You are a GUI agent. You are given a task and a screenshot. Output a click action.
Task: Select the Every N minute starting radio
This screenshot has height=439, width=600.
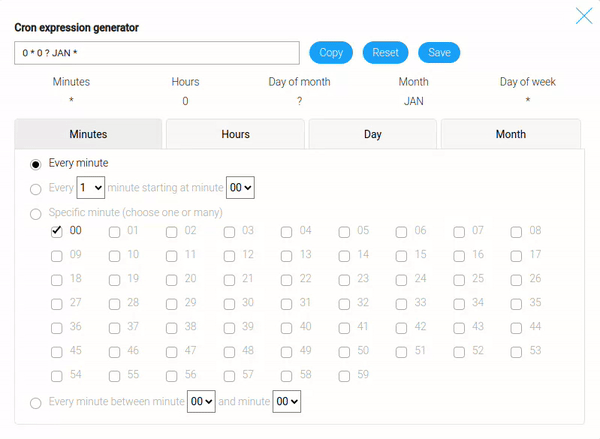pos(37,188)
